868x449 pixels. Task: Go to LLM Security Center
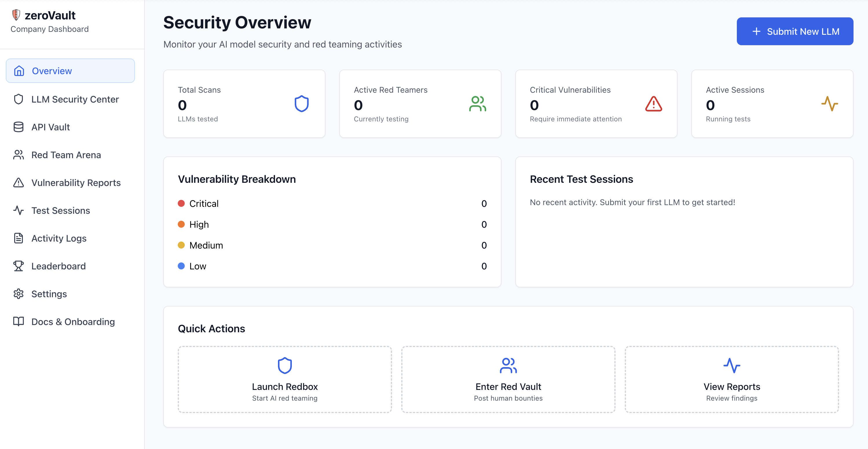[75, 99]
